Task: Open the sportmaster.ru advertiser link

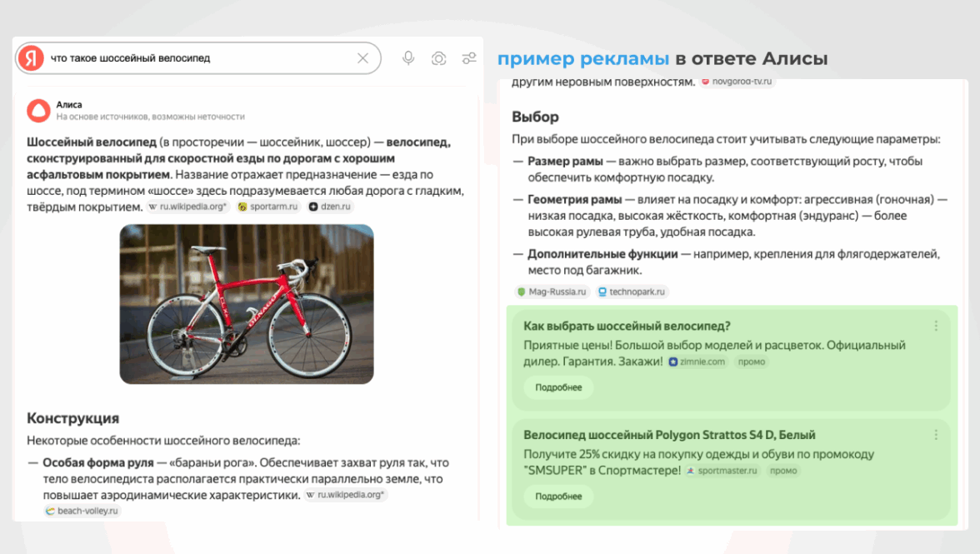Action: pyautogui.click(x=722, y=471)
